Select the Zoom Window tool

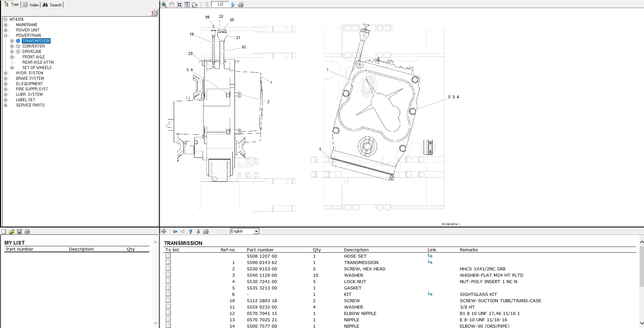click(x=187, y=4)
